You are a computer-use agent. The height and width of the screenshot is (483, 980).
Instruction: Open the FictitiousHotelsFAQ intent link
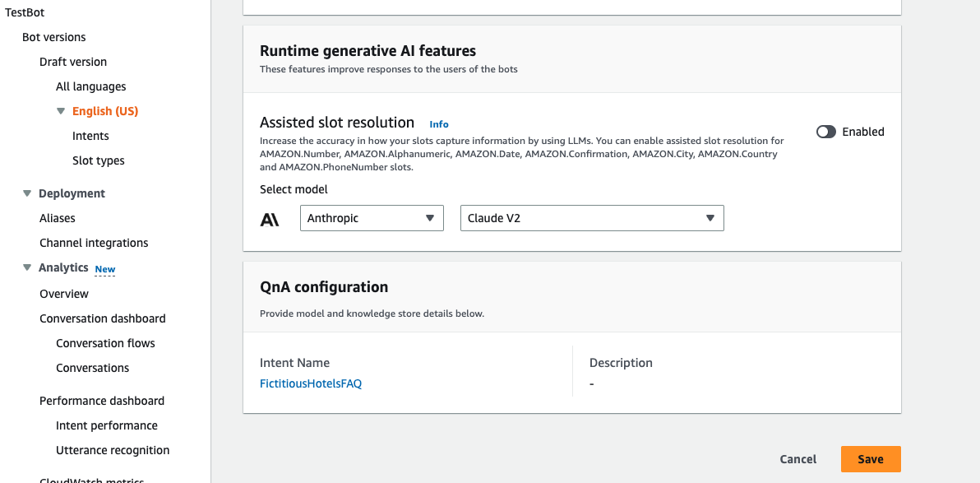coord(311,383)
